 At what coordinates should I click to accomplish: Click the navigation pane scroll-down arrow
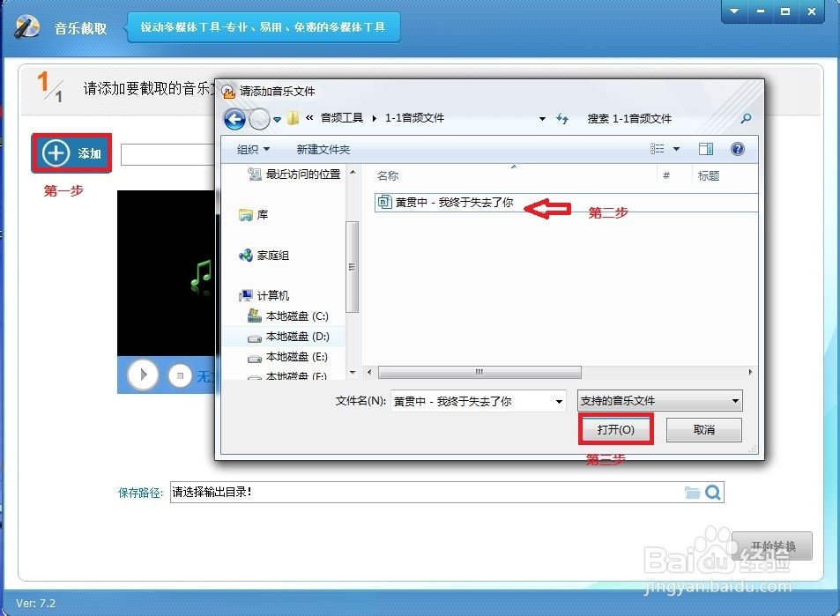point(353,372)
